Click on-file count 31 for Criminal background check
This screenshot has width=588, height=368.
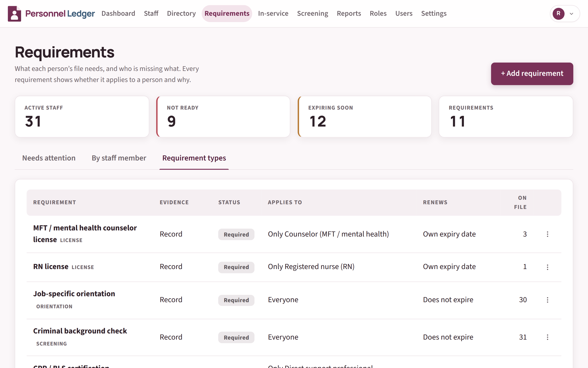(523, 337)
